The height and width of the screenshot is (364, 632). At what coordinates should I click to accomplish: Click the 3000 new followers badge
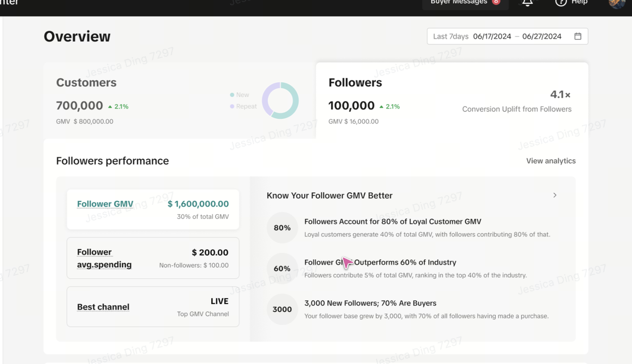(x=282, y=309)
